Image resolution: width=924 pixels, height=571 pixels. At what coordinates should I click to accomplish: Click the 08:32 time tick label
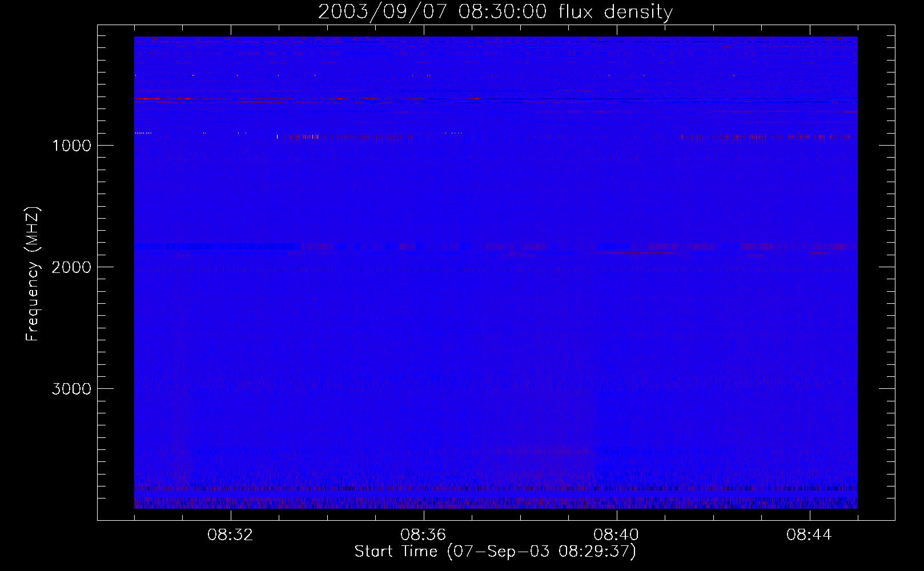(x=230, y=535)
